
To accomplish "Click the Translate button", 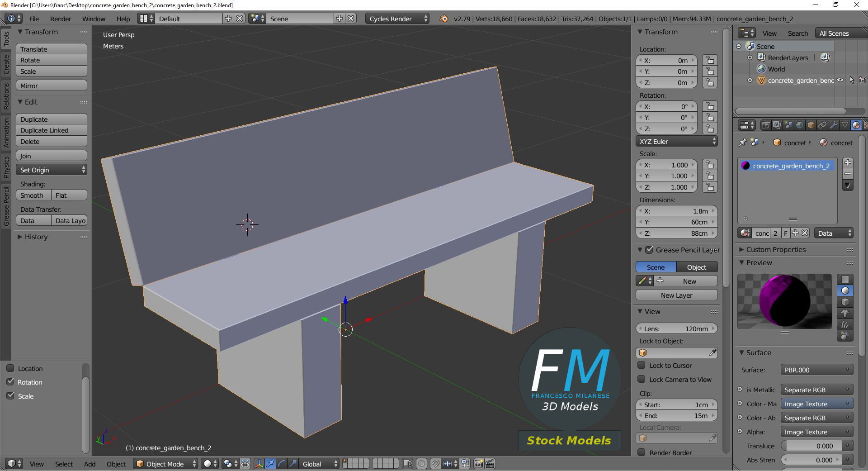I will click(x=52, y=49).
